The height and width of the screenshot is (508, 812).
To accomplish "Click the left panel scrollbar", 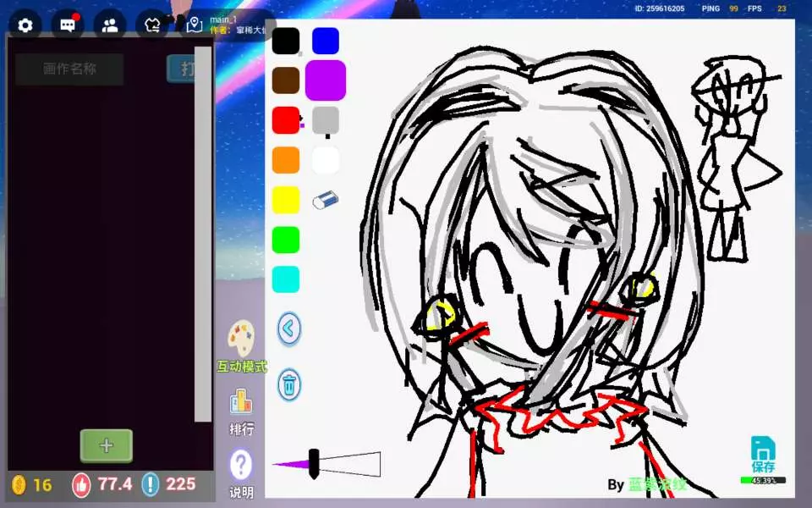I will (203, 234).
